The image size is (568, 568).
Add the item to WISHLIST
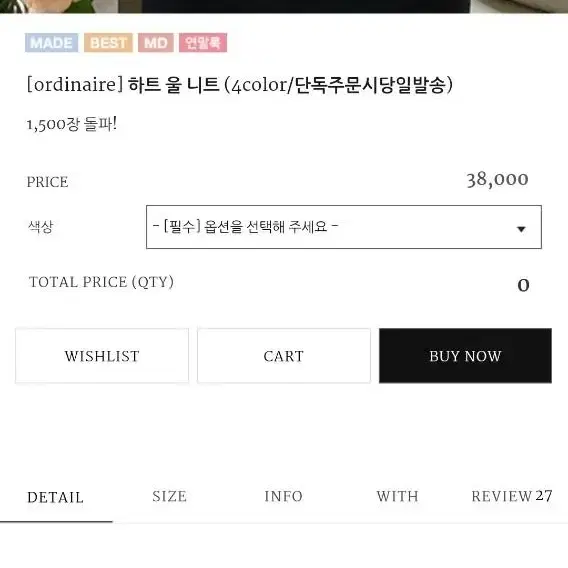(x=102, y=356)
